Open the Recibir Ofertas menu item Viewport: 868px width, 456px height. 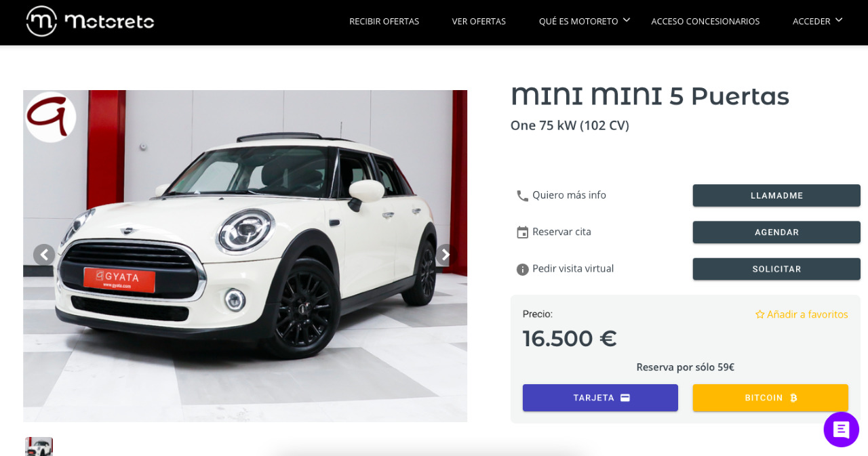click(x=384, y=21)
